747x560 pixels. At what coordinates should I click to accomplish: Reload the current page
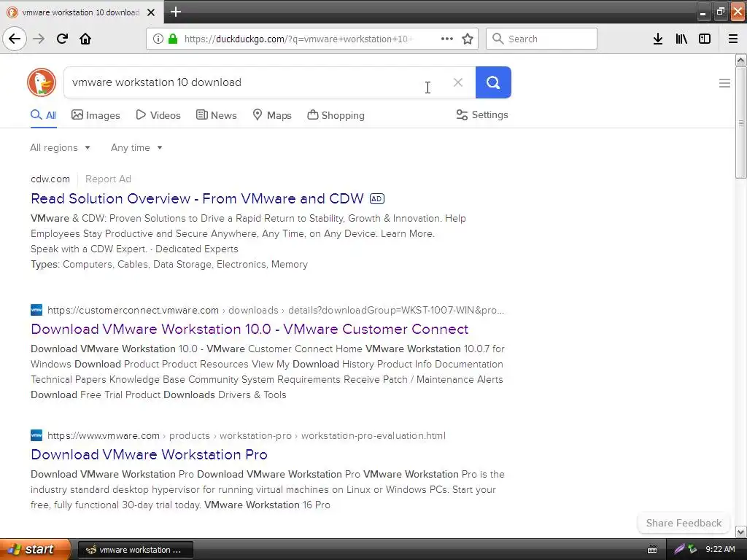(x=62, y=39)
